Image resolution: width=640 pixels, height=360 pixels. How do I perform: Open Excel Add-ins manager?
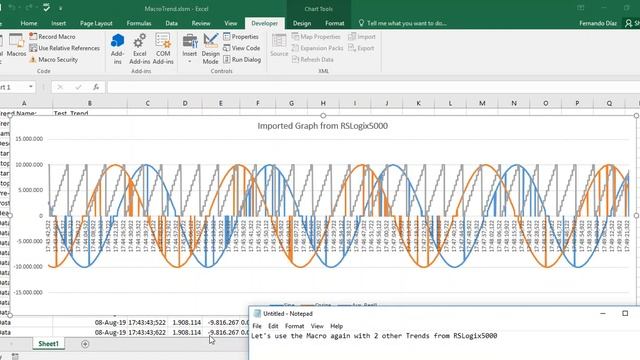140,49
